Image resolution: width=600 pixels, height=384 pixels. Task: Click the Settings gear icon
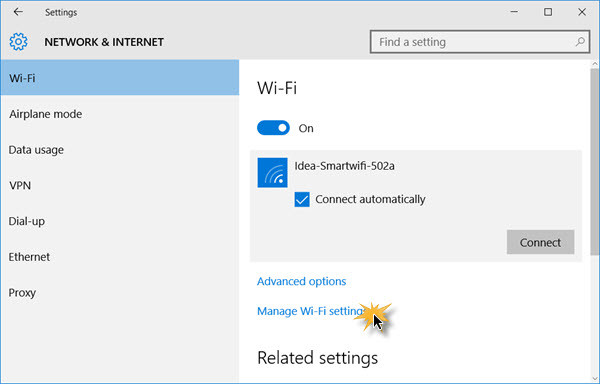[x=18, y=41]
